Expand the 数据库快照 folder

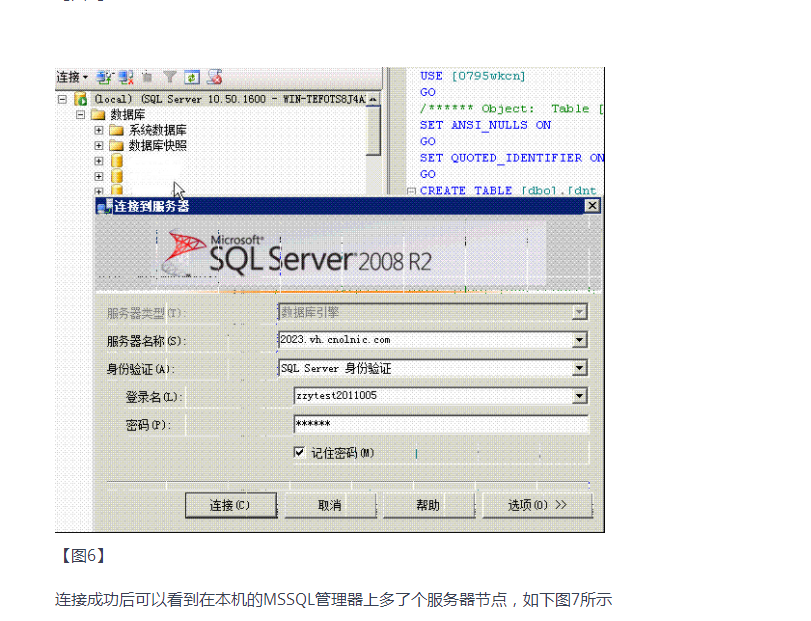click(99, 145)
